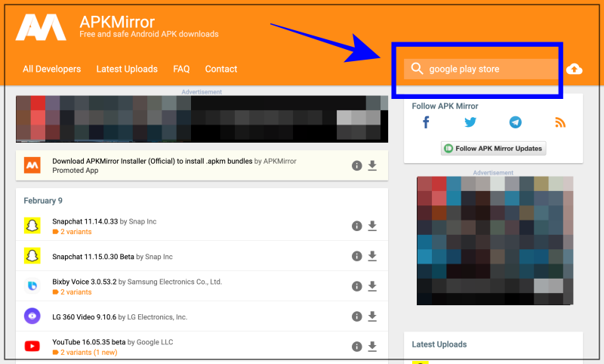The image size is (604, 364).
Task: Click Samsung Electronics Co., Ltd. developer name
Action: [174, 282]
